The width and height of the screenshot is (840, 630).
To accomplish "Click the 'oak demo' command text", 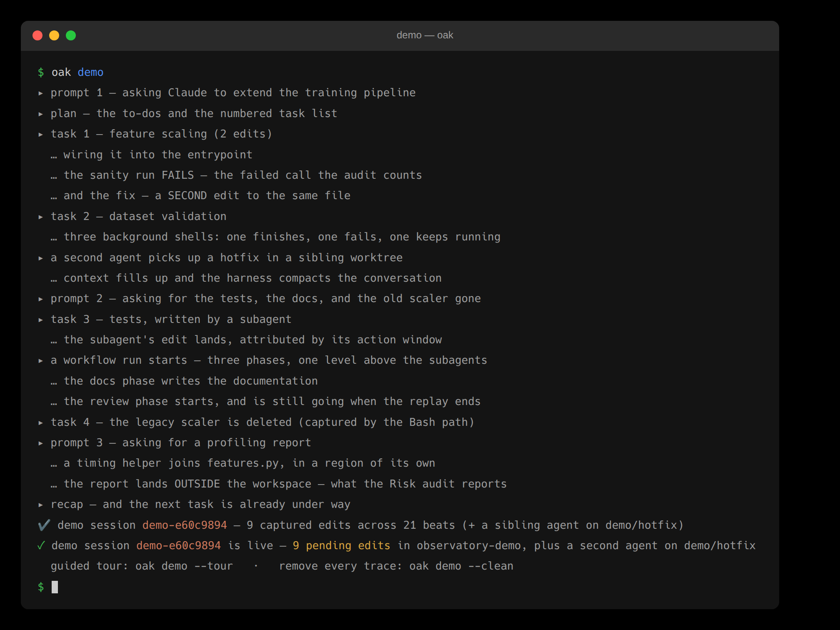I will click(77, 72).
